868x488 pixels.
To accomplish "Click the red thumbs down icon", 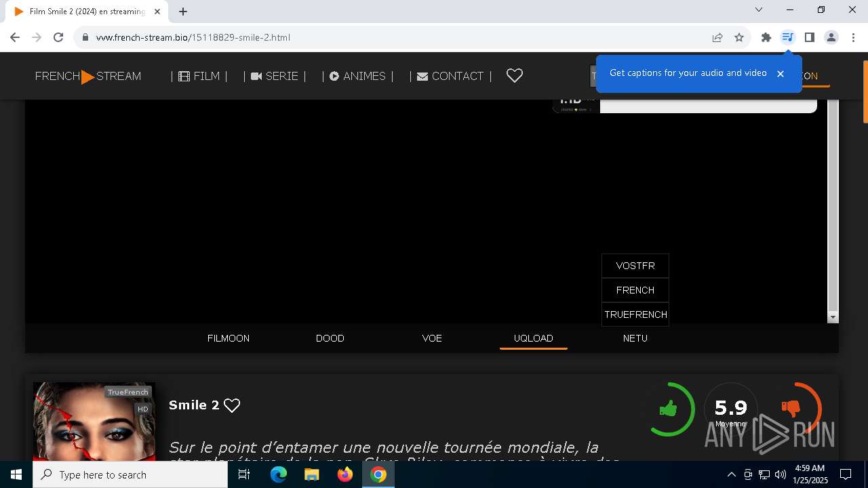I will pos(791,409).
